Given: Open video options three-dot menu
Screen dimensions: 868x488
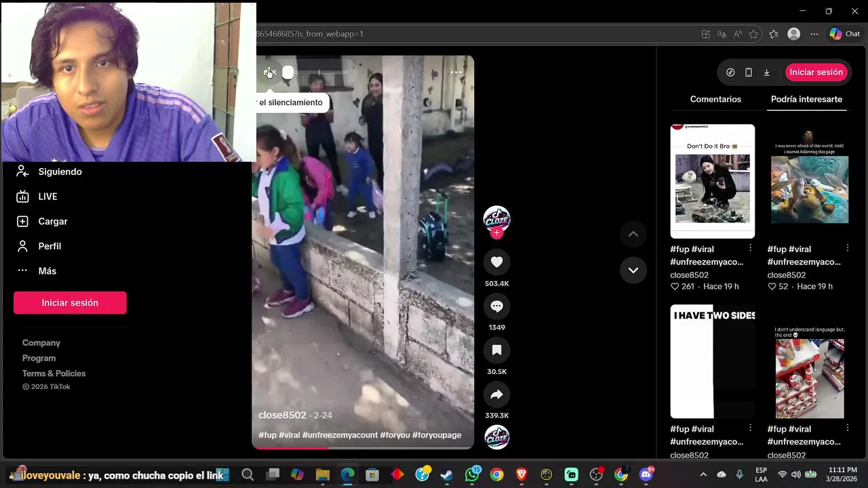Looking at the screenshot, I should coord(456,73).
